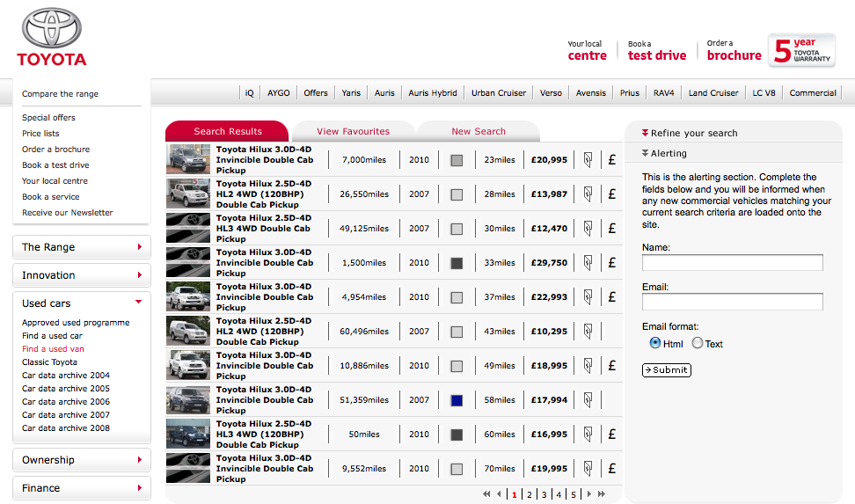Click dark grey swatch on £29,750 Hilux
Image resolution: width=855 pixels, height=504 pixels.
pyautogui.click(x=457, y=263)
